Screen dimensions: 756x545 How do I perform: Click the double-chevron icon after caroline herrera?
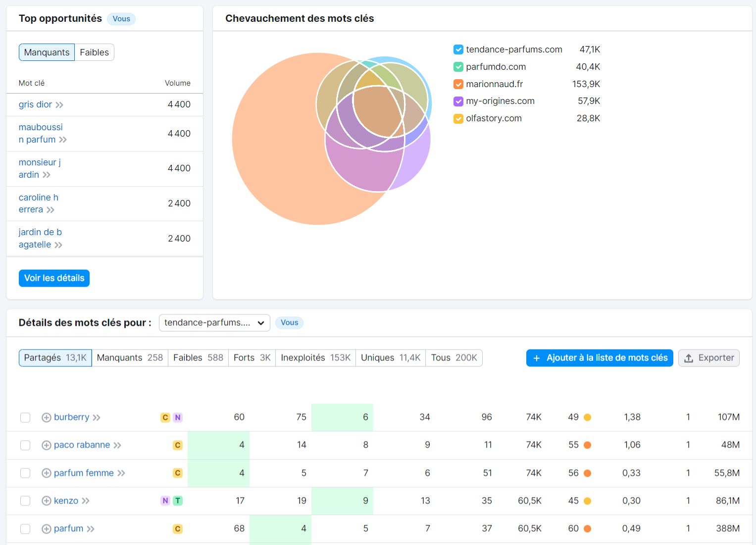click(50, 210)
